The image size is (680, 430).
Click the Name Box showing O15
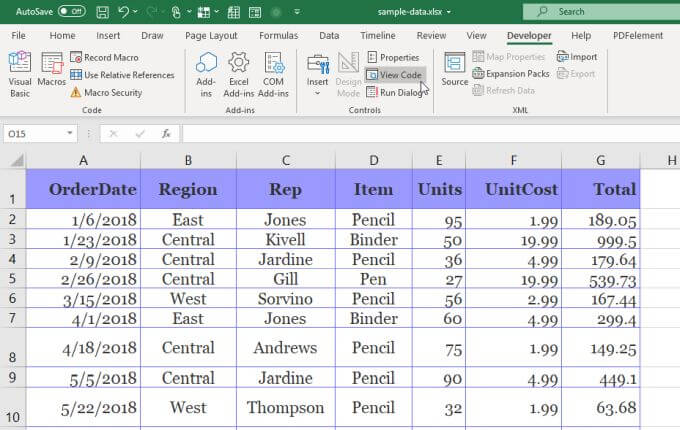pyautogui.click(x=35, y=134)
